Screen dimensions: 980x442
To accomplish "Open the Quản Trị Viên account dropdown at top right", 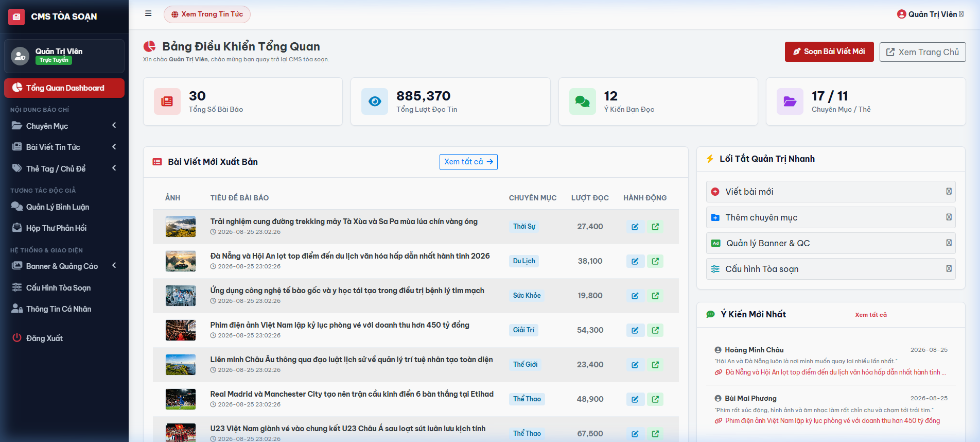I will point(930,14).
